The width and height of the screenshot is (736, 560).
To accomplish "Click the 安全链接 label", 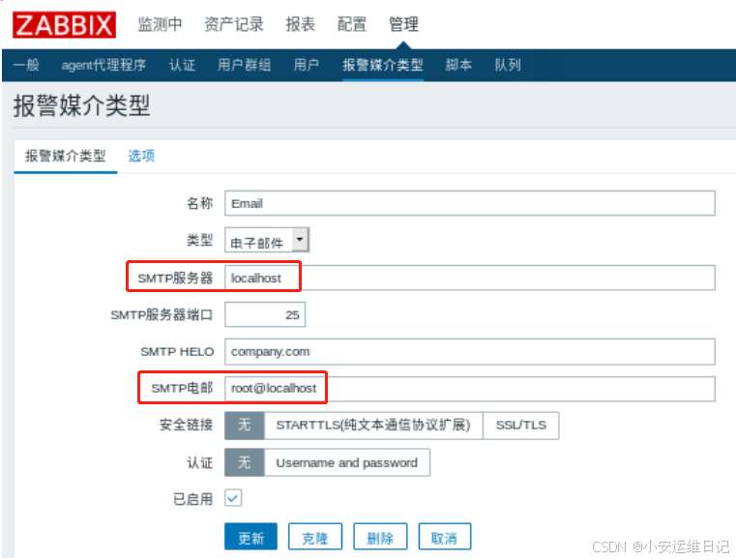I will (x=187, y=425).
